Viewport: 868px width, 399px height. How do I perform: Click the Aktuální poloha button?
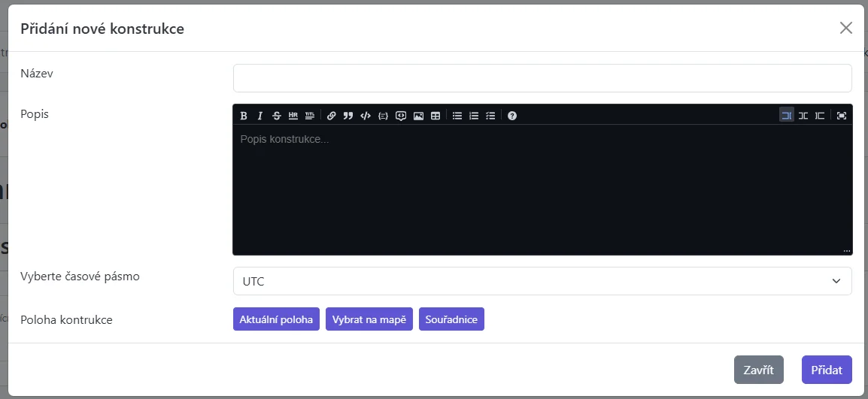pyautogui.click(x=276, y=319)
